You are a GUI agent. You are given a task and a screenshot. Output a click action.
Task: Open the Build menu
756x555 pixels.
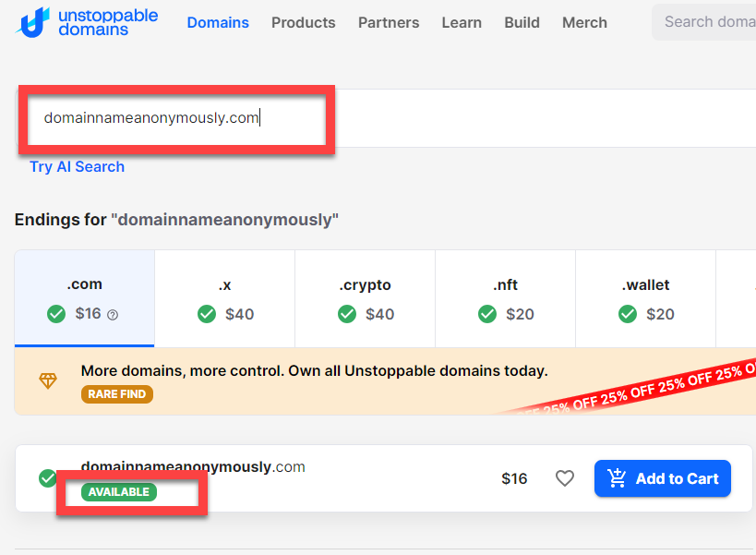coord(522,23)
